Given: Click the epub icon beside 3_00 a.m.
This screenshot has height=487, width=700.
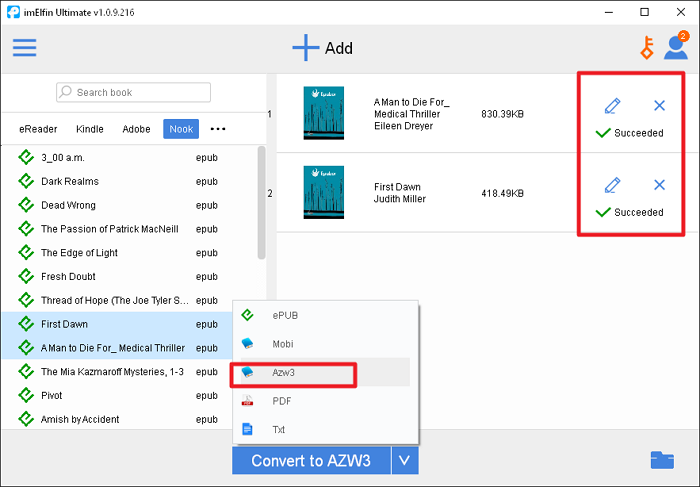Looking at the screenshot, I should [26, 158].
